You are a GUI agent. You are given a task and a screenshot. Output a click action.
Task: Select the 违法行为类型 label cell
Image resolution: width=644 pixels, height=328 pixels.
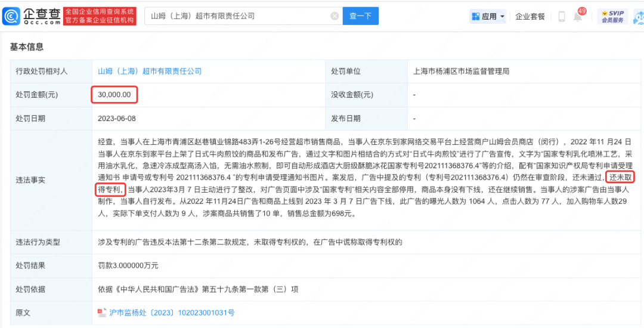(x=51, y=242)
